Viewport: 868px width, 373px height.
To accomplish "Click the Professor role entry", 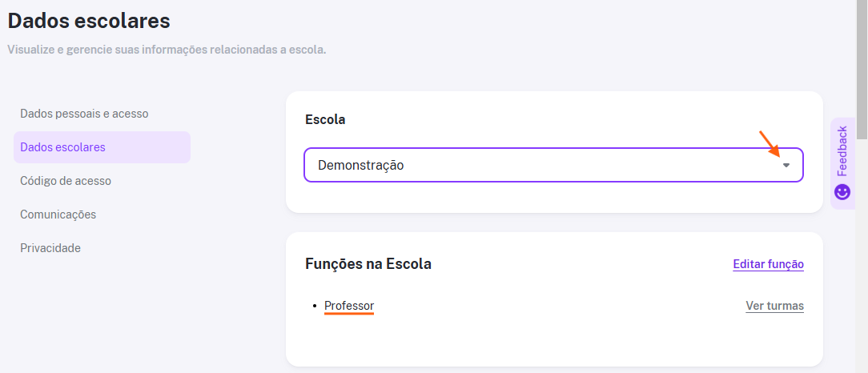I will pyautogui.click(x=349, y=306).
